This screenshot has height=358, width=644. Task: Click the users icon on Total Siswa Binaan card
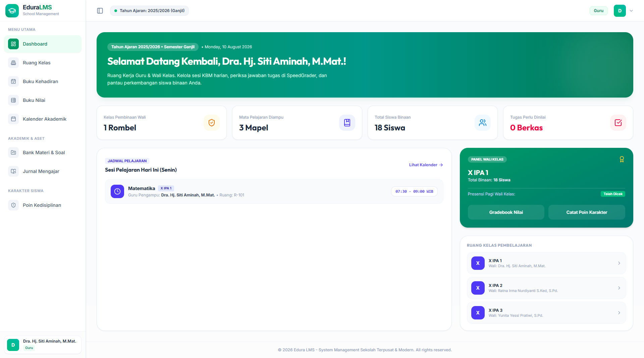pos(483,123)
